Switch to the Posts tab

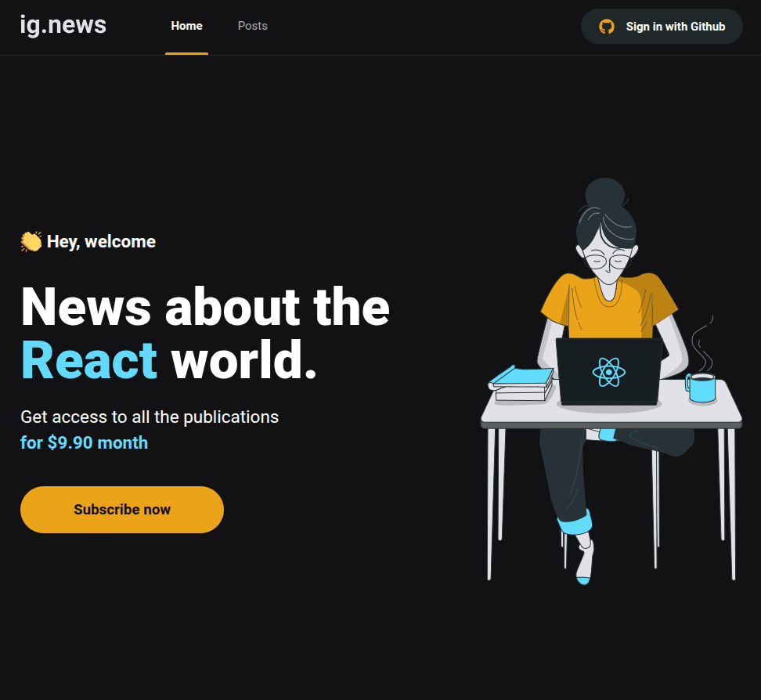(252, 26)
